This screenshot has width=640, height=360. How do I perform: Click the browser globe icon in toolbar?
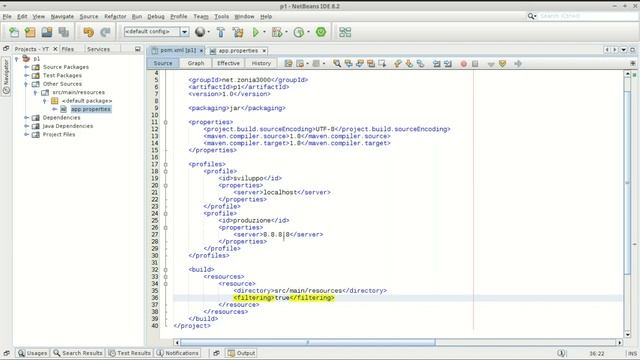(200, 32)
